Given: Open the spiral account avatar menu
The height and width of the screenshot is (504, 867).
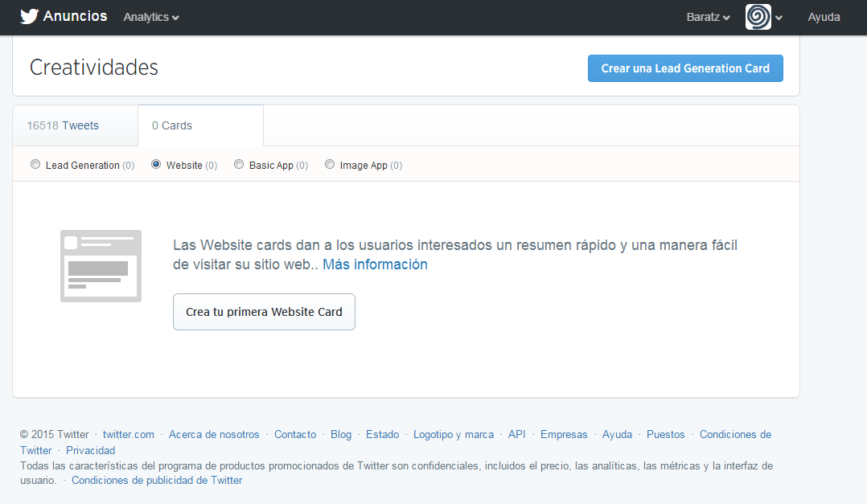Looking at the screenshot, I should (x=763, y=17).
